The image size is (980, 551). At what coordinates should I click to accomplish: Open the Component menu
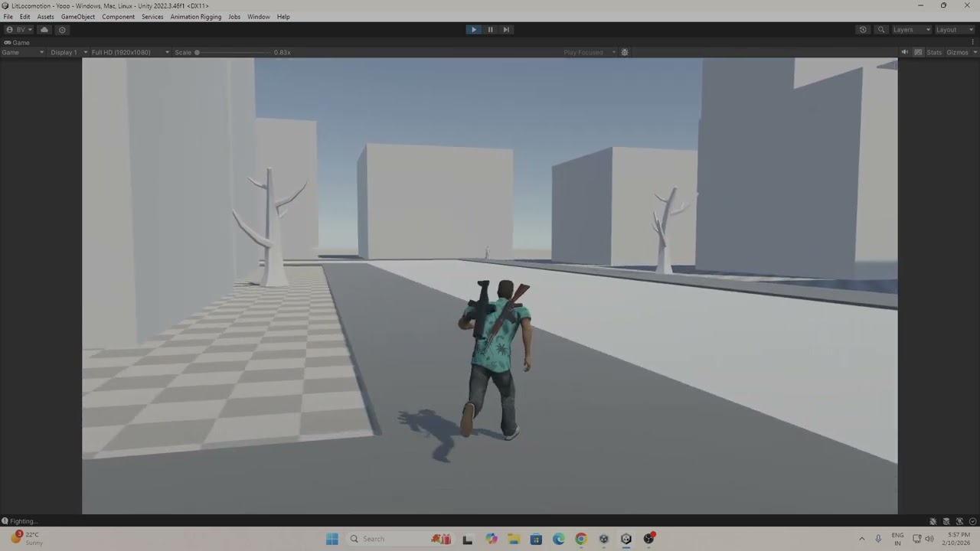(118, 17)
